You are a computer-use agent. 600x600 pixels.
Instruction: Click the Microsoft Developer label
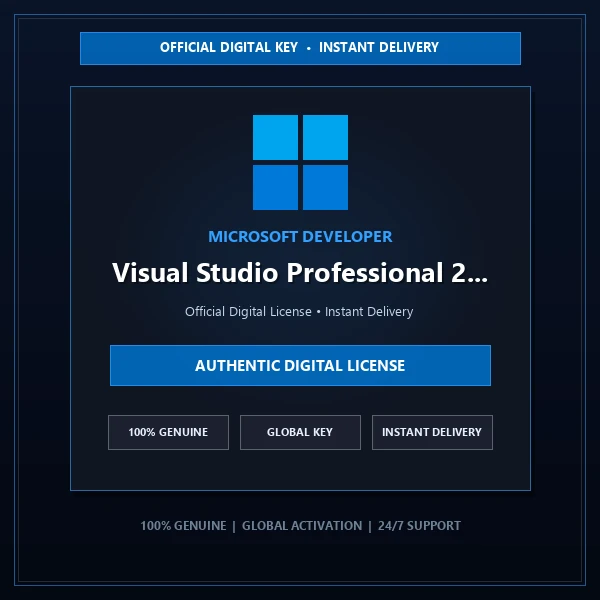(300, 236)
